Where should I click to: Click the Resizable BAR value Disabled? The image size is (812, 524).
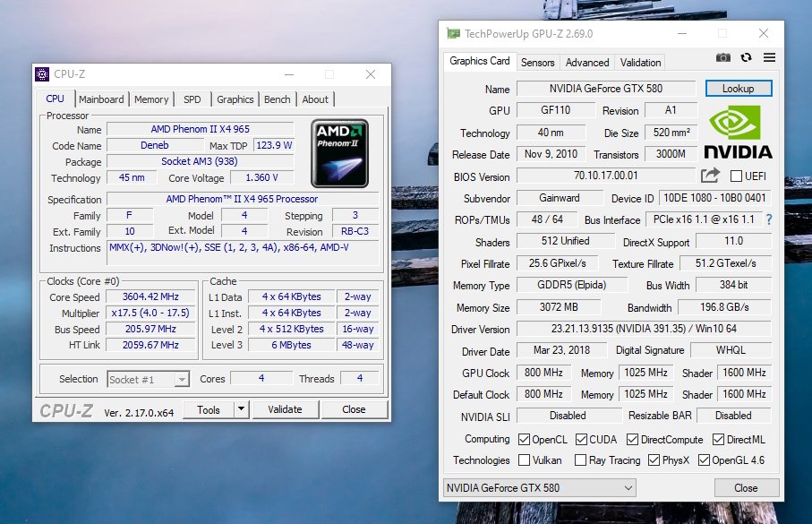click(734, 416)
